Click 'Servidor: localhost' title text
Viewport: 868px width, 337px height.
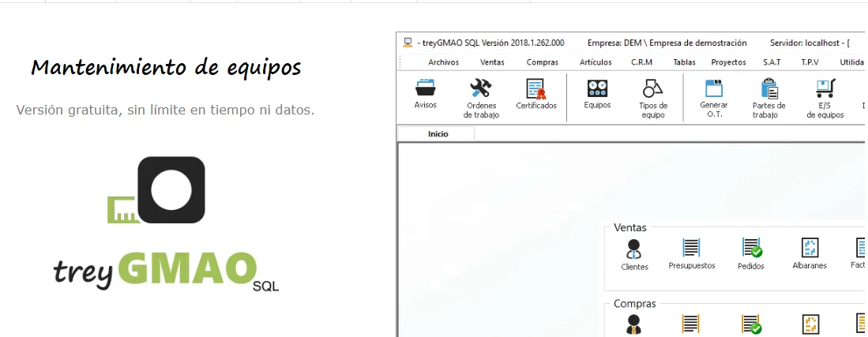[x=810, y=43]
